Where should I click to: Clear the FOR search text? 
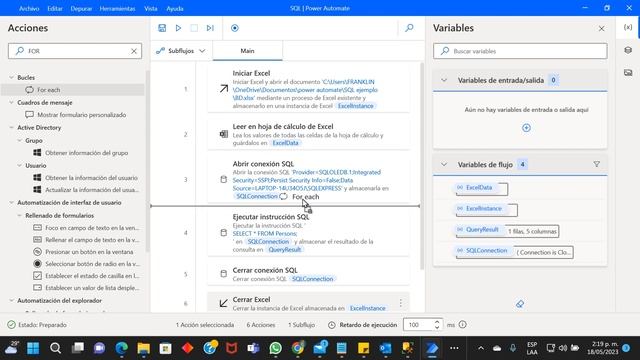[x=134, y=51]
